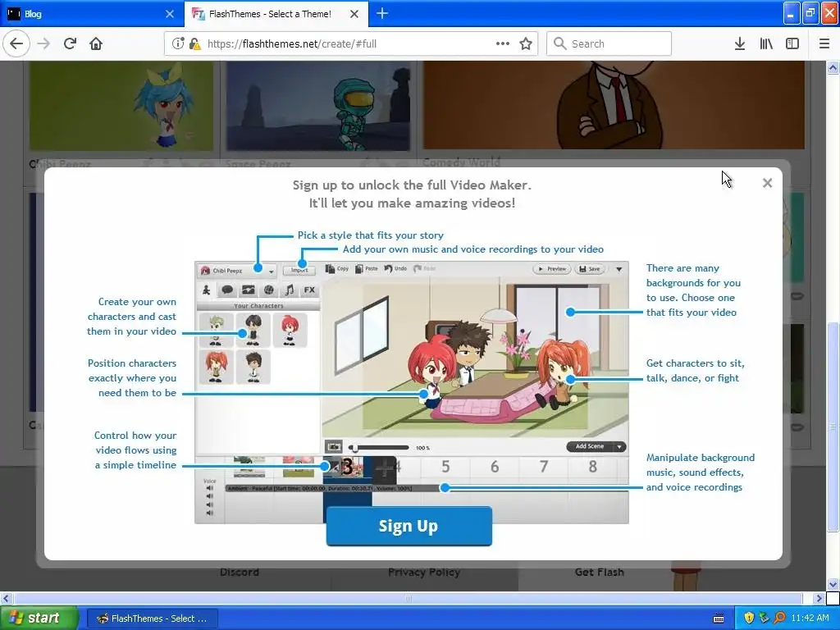Bookmark this page with the star
The height and width of the screenshot is (630, 840).
[526, 43]
